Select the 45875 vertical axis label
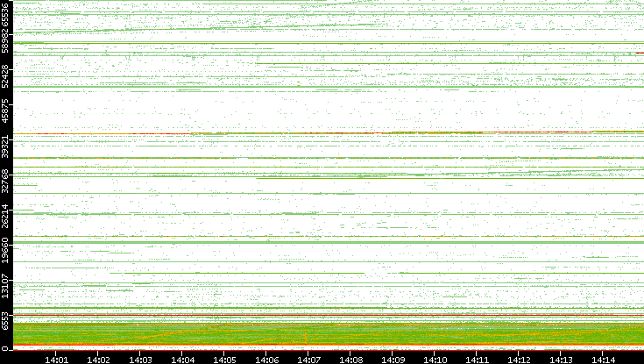This screenshot has height=364, width=644. 5,111
